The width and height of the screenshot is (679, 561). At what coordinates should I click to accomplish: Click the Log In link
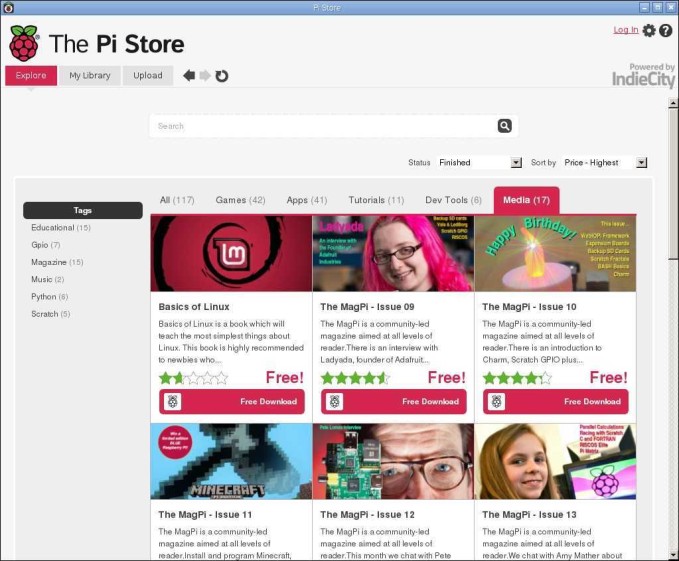pyautogui.click(x=626, y=30)
